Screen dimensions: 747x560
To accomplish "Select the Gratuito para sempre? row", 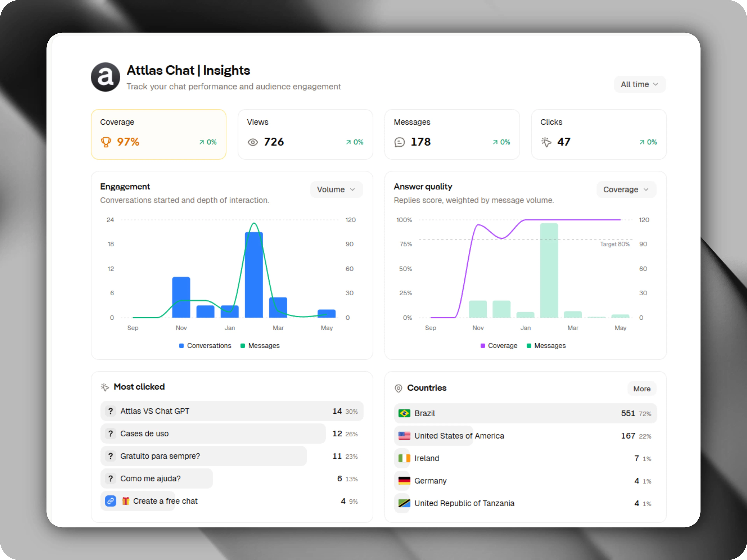I will (232, 456).
